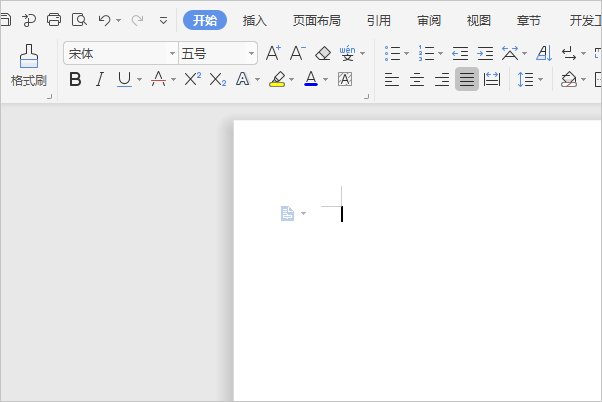This screenshot has height=402, width=602.
Task: Select the 审阅 (Review) tab
Action: click(x=429, y=19)
